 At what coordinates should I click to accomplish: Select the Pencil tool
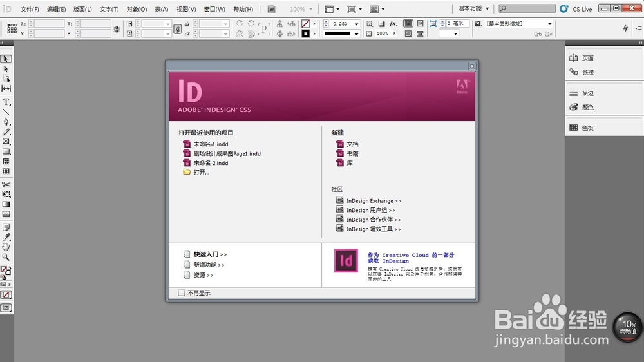coord(6,132)
